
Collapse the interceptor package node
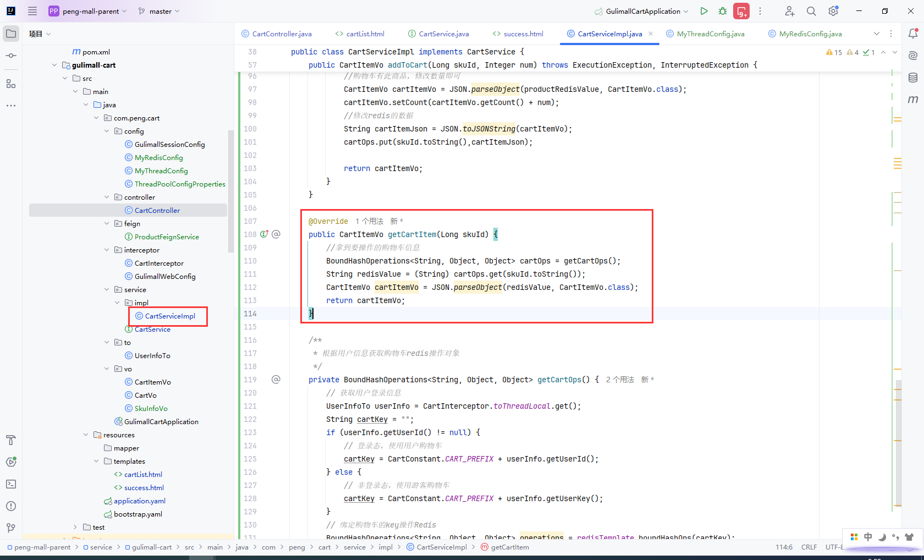point(107,250)
